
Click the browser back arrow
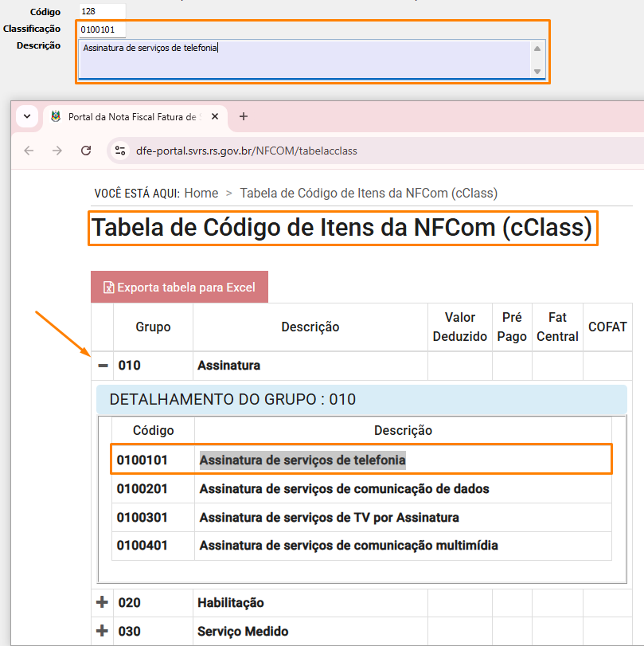[29, 150]
